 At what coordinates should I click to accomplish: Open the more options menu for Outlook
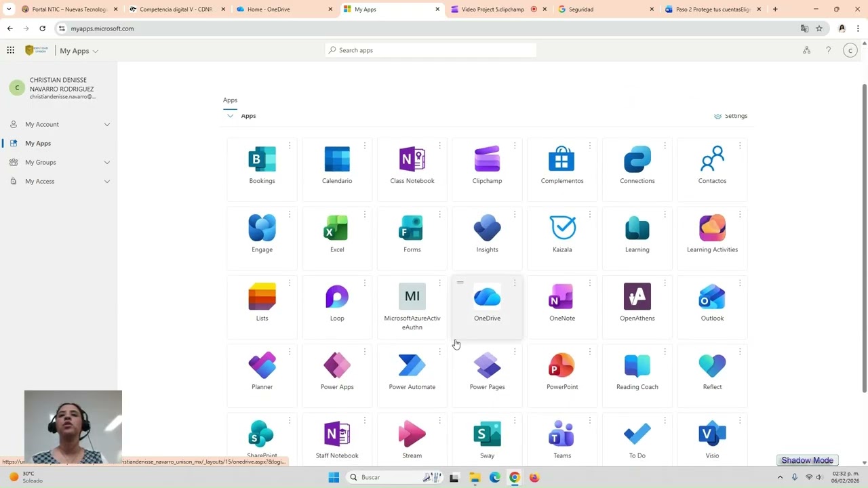[740, 283]
